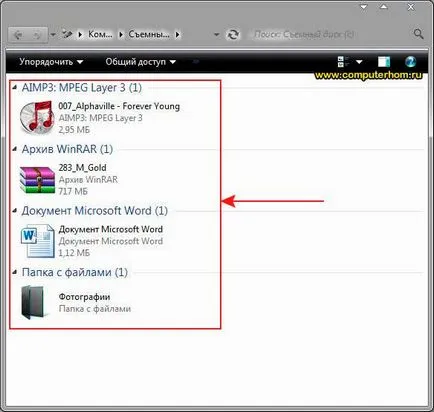Open Help via blue question icon

click(411, 62)
